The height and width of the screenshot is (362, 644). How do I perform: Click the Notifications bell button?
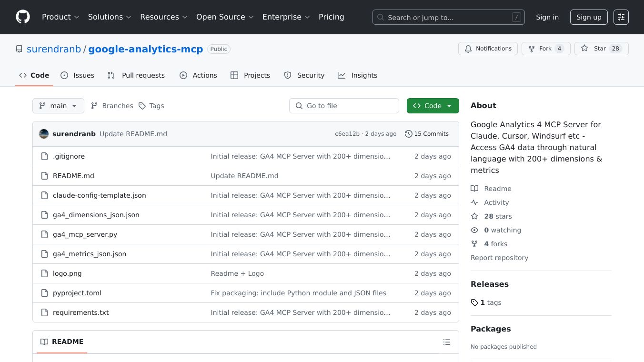pos(488,49)
